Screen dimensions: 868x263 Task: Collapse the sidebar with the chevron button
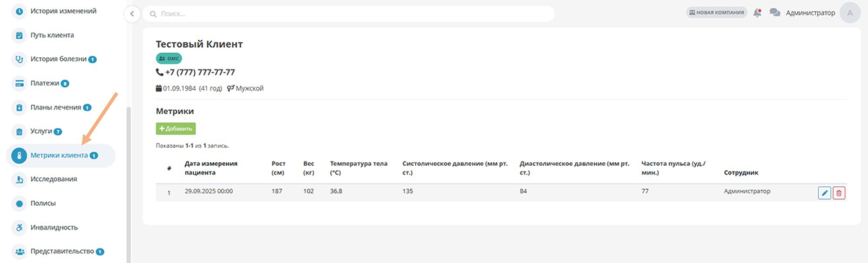131,14
